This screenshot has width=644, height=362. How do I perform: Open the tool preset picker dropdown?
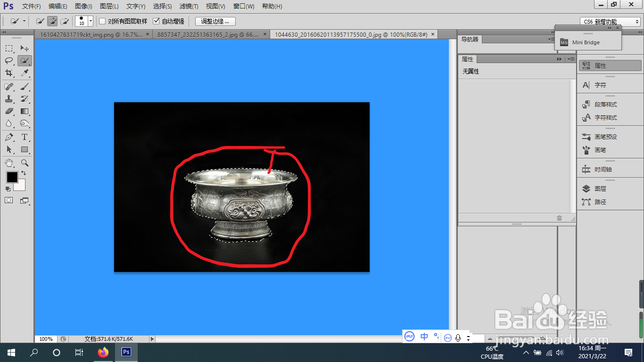(x=24, y=21)
